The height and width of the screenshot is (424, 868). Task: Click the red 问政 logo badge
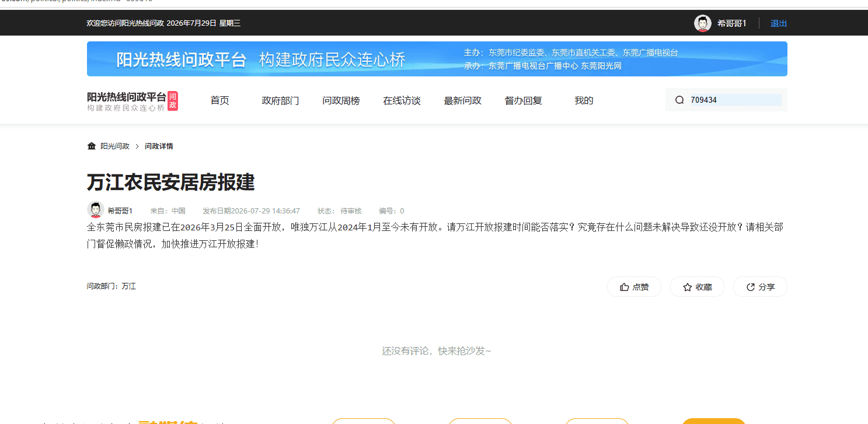(x=172, y=101)
